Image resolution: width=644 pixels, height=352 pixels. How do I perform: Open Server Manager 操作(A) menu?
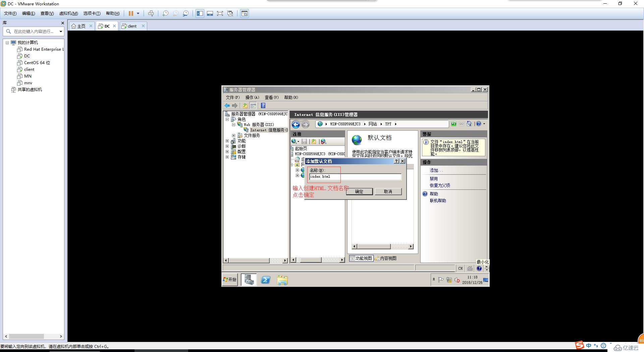pos(252,97)
